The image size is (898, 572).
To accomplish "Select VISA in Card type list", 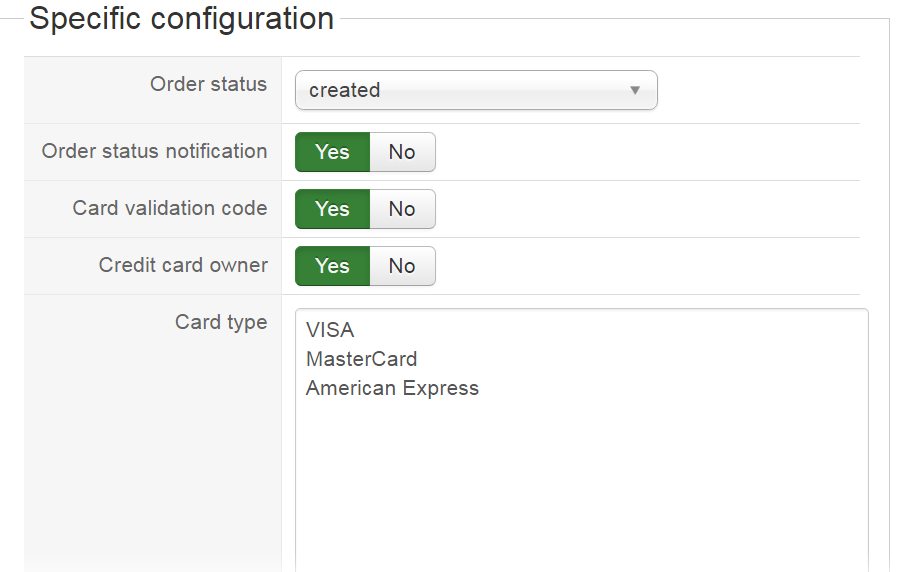I will tap(330, 330).
